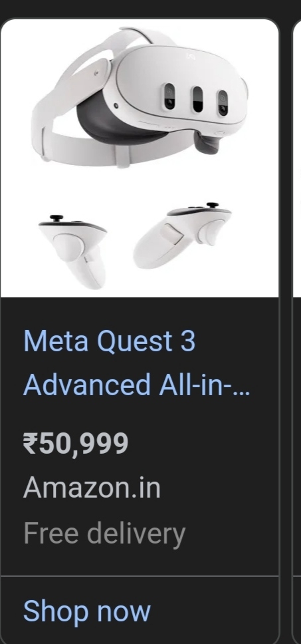Select the Amazon.in seller name
Viewport: 301px width, 644px height.
[x=92, y=488]
